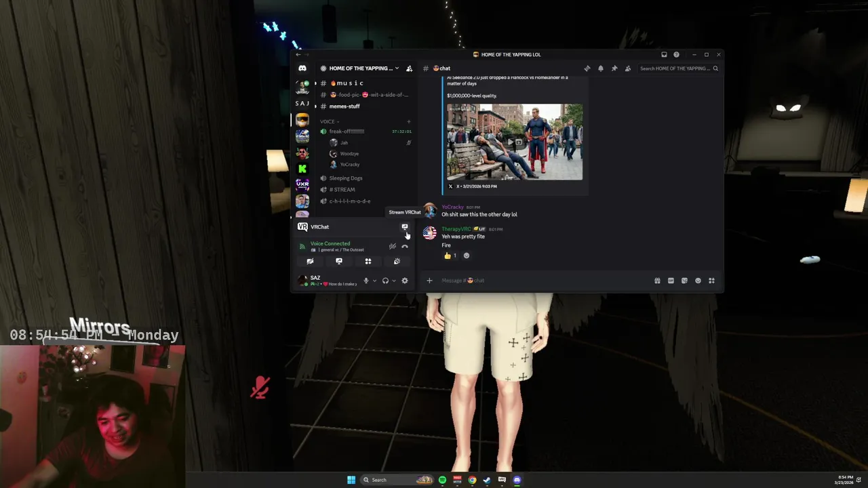
Task: Show pinned messages with pin icon
Action: (x=614, y=68)
